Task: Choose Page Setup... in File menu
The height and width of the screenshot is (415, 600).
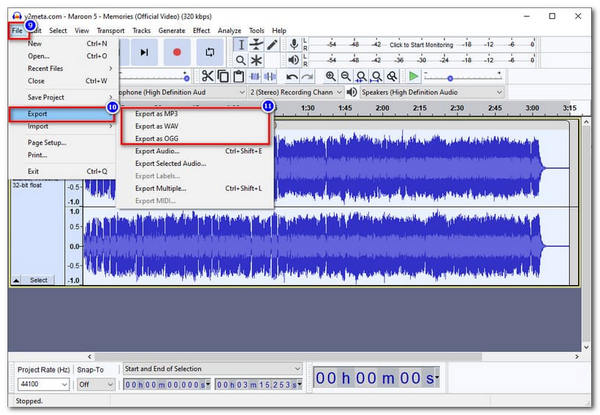Action: pos(62,143)
